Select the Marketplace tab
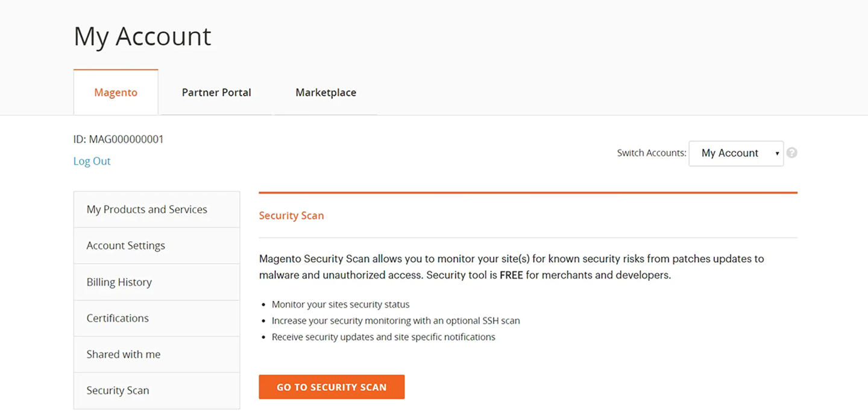The width and height of the screenshot is (868, 418). point(325,92)
